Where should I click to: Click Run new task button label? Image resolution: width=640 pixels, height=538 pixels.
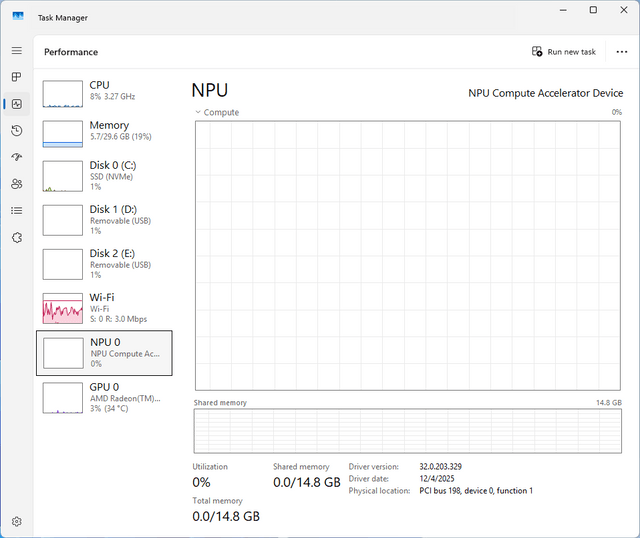tap(571, 52)
